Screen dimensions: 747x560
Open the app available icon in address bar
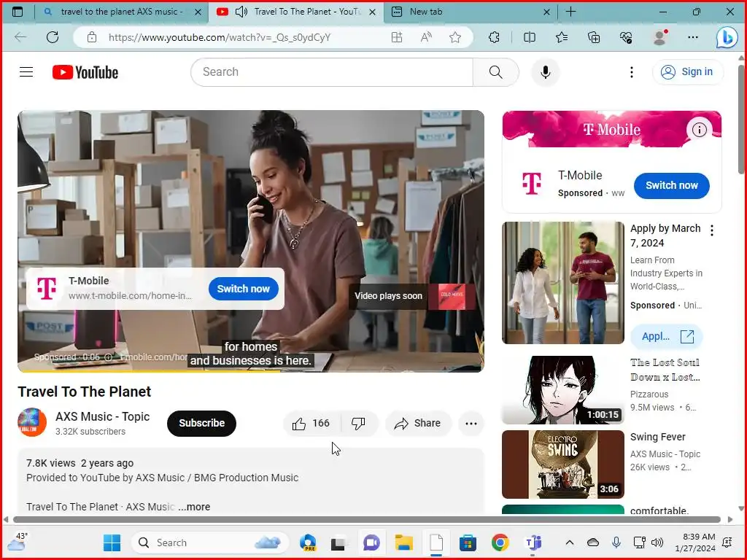[396, 37]
